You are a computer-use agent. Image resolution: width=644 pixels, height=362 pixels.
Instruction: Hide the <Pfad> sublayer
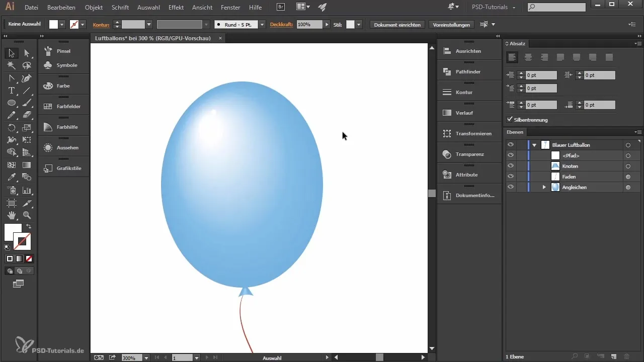pos(511,155)
